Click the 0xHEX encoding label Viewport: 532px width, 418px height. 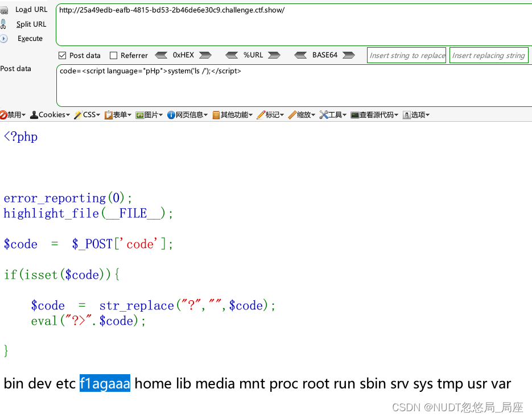click(183, 55)
